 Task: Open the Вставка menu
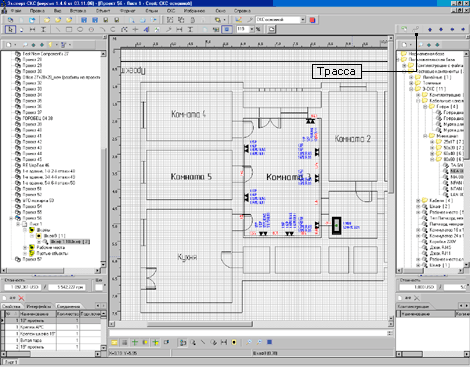[78, 11]
